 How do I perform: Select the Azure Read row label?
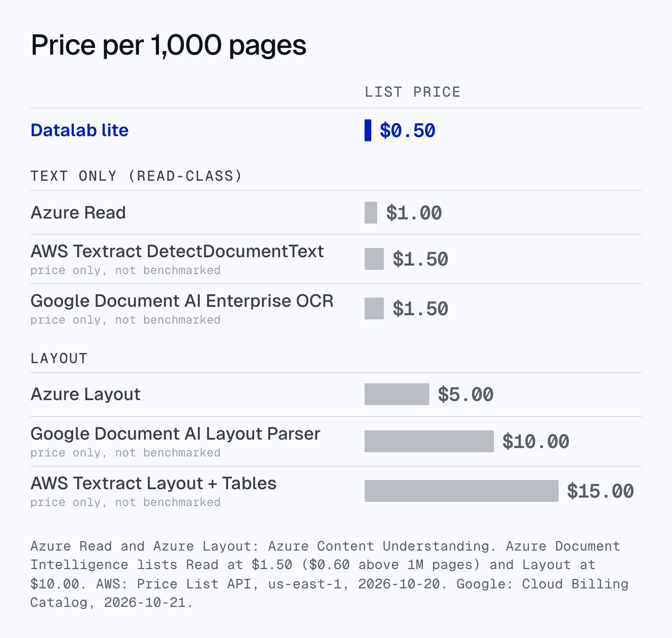tap(78, 213)
